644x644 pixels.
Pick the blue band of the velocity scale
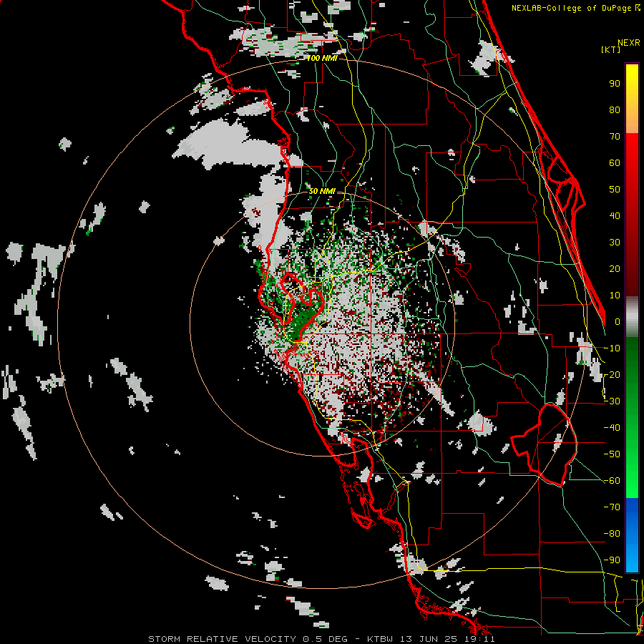(x=632, y=535)
